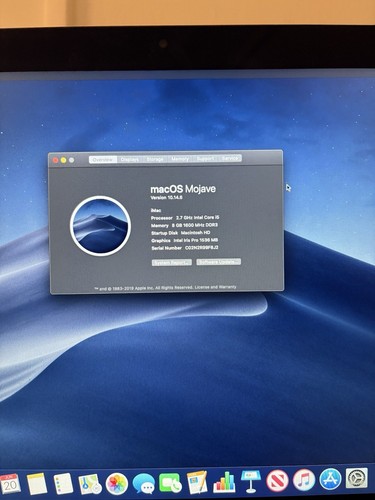Switch to the Displays tab
375x500 pixels.
130,159
